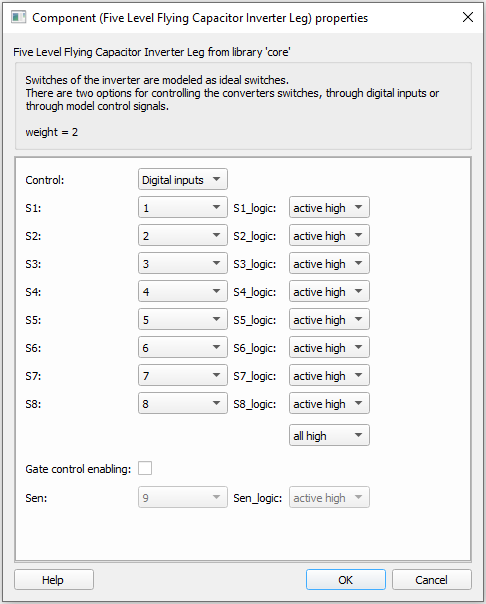Click the Cancel button
This screenshot has width=486, height=604.
click(x=432, y=579)
